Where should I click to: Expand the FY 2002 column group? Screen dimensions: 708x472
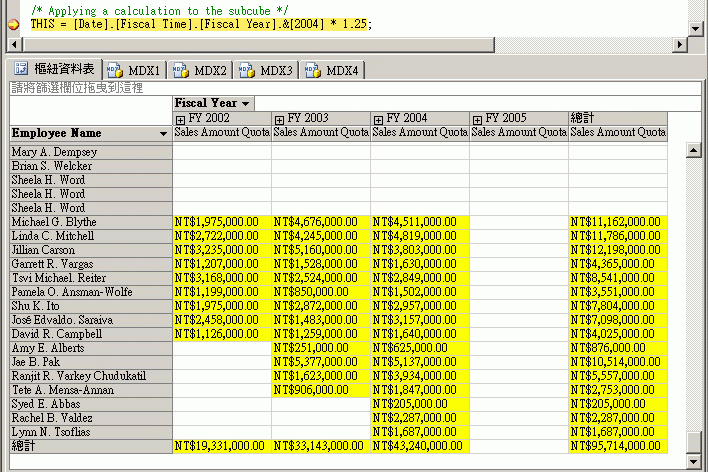pos(180,120)
